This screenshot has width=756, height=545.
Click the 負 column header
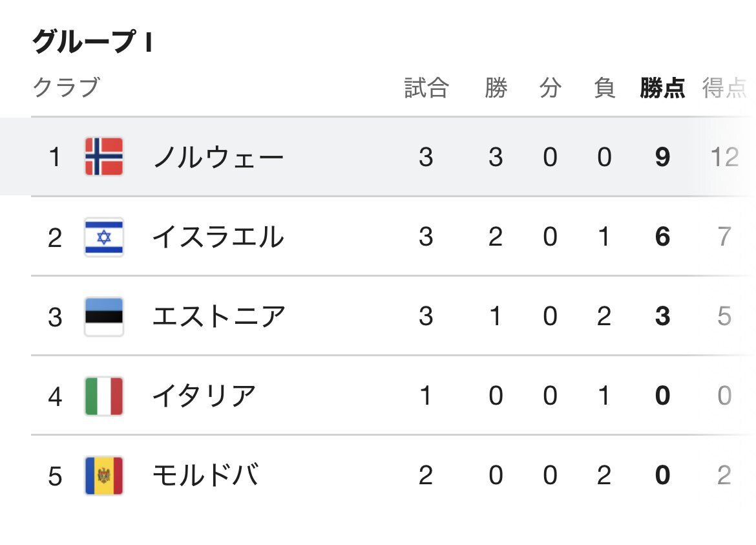pyautogui.click(x=605, y=89)
